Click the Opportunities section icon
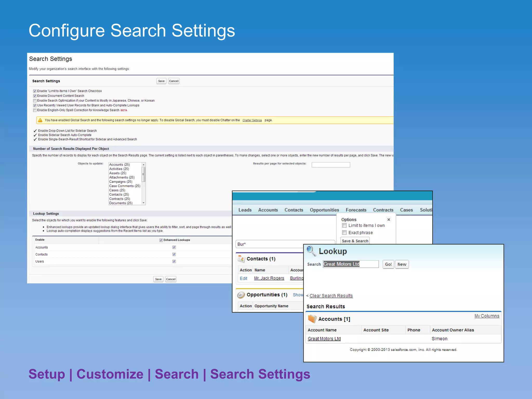The height and width of the screenshot is (399, 532). (241, 295)
